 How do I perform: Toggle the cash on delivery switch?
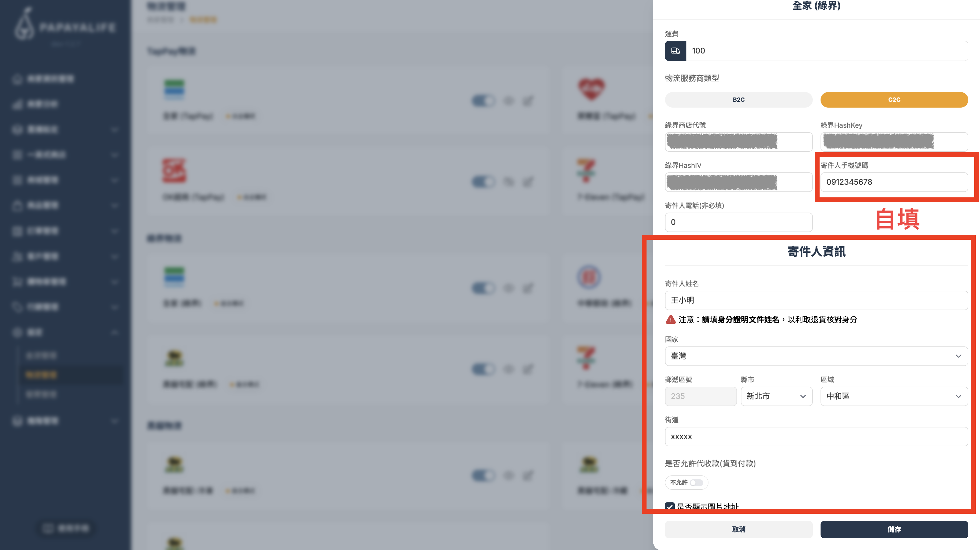[696, 482]
